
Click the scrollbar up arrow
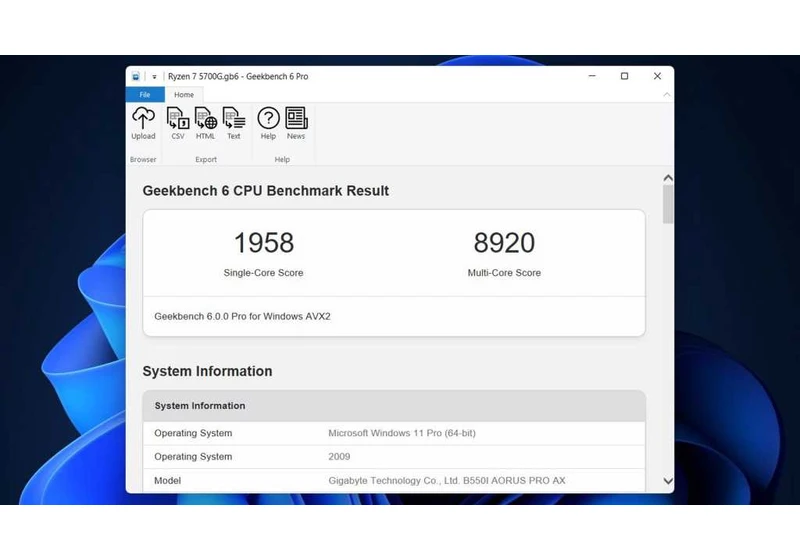pos(668,178)
